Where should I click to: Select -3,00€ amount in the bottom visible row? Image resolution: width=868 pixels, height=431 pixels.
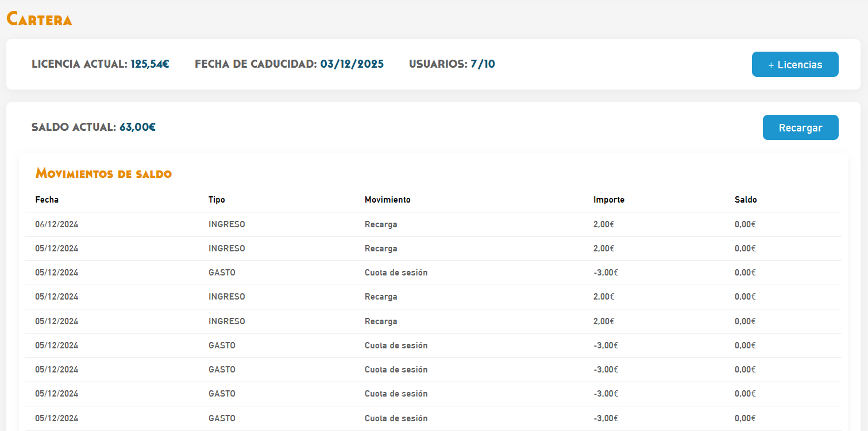coord(605,418)
